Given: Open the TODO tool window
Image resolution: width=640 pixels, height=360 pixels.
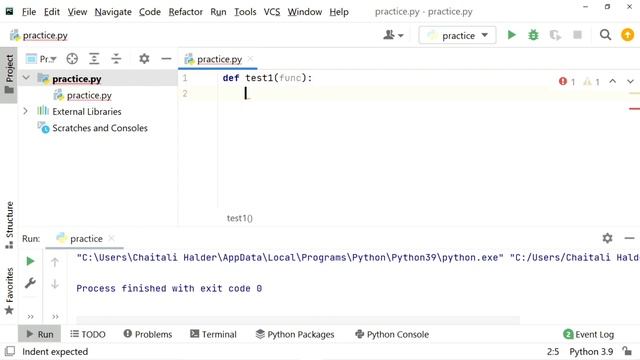Looking at the screenshot, I should click(87, 334).
